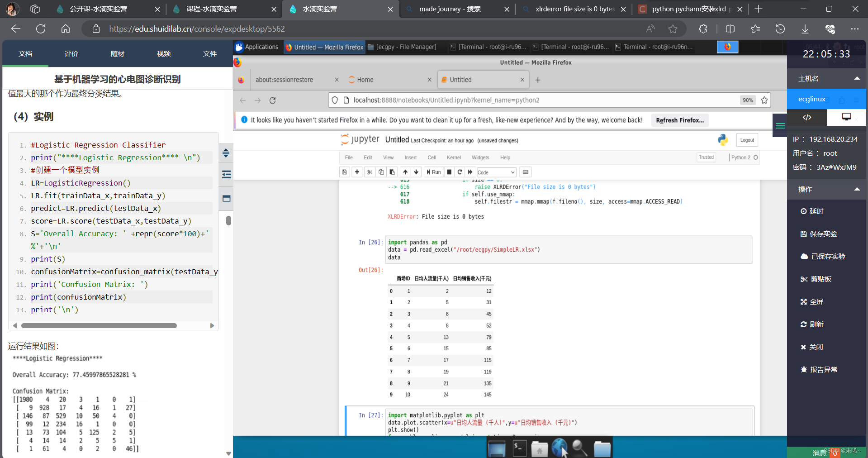Toggle the Trusted notebook indicator
Screen dimensions: 868x458
pos(706,157)
